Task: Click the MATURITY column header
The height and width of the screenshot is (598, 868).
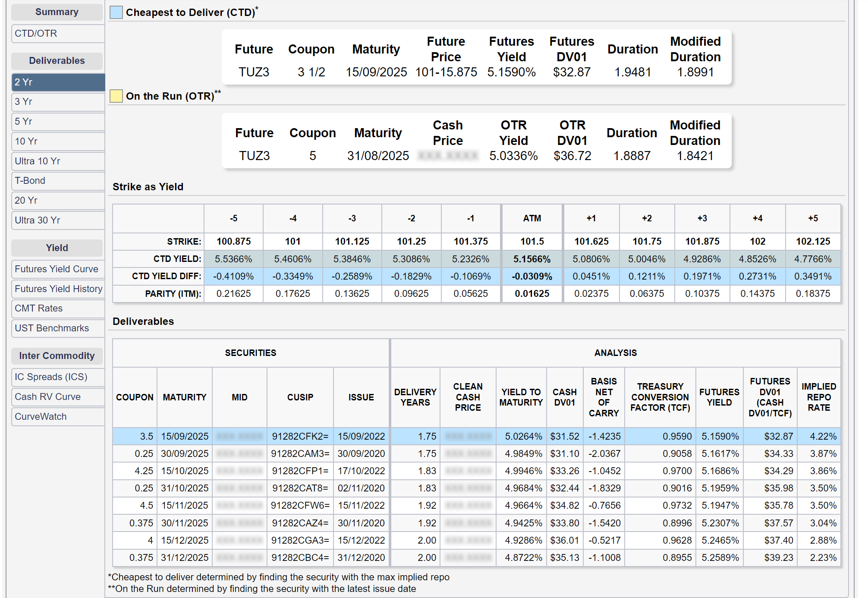Action: pyautogui.click(x=185, y=397)
